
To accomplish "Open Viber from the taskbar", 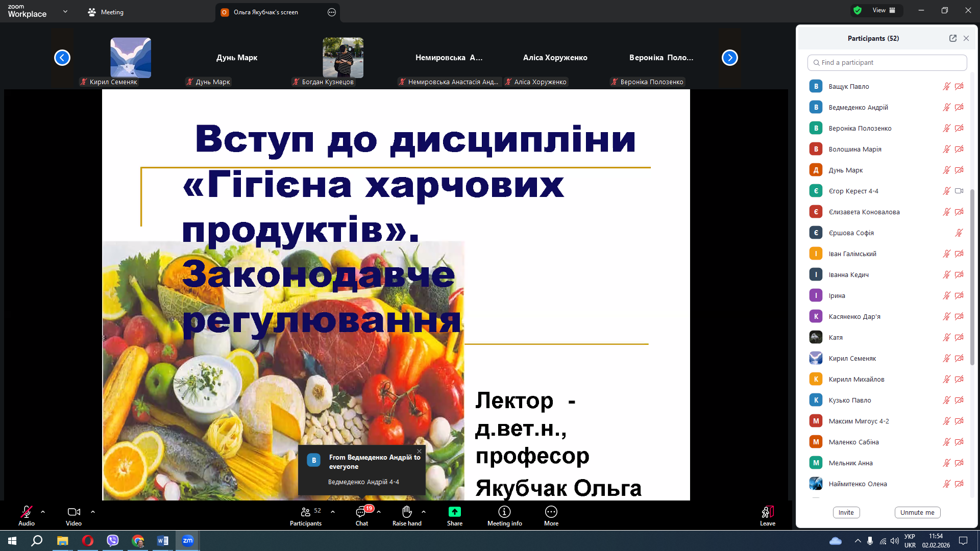I will point(113,541).
